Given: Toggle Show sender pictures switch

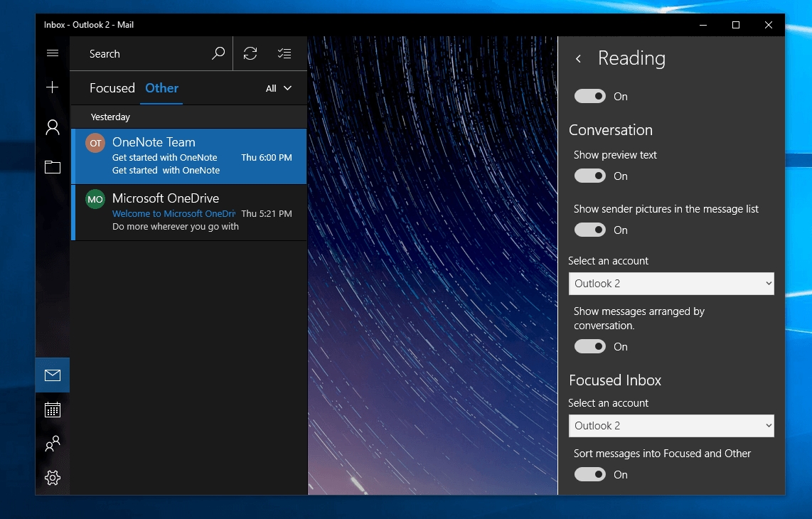Looking at the screenshot, I should point(590,230).
